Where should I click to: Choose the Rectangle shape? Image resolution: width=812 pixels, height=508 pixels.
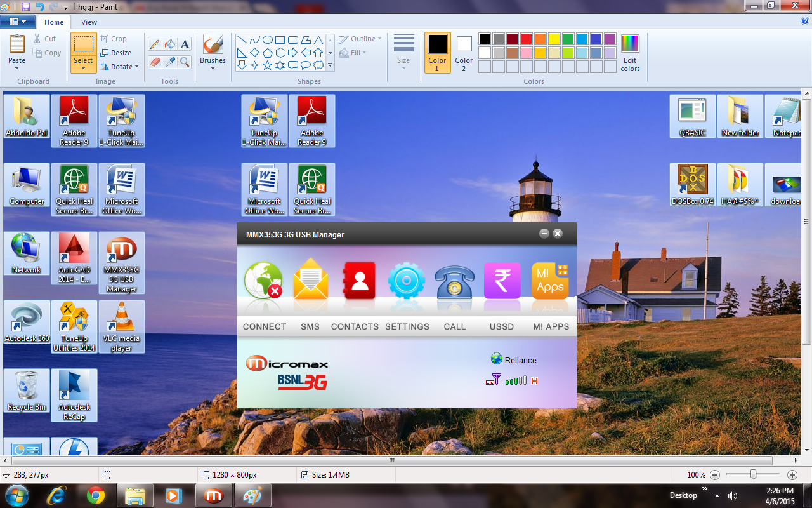(x=280, y=40)
